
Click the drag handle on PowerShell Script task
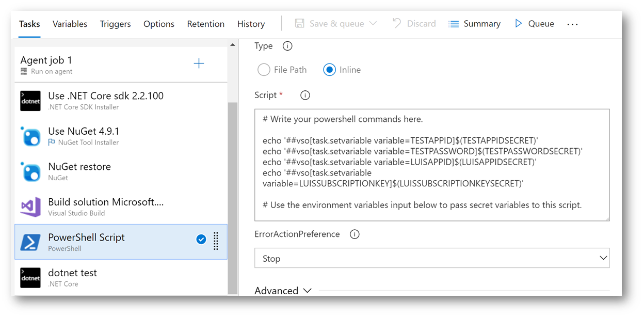[216, 241]
